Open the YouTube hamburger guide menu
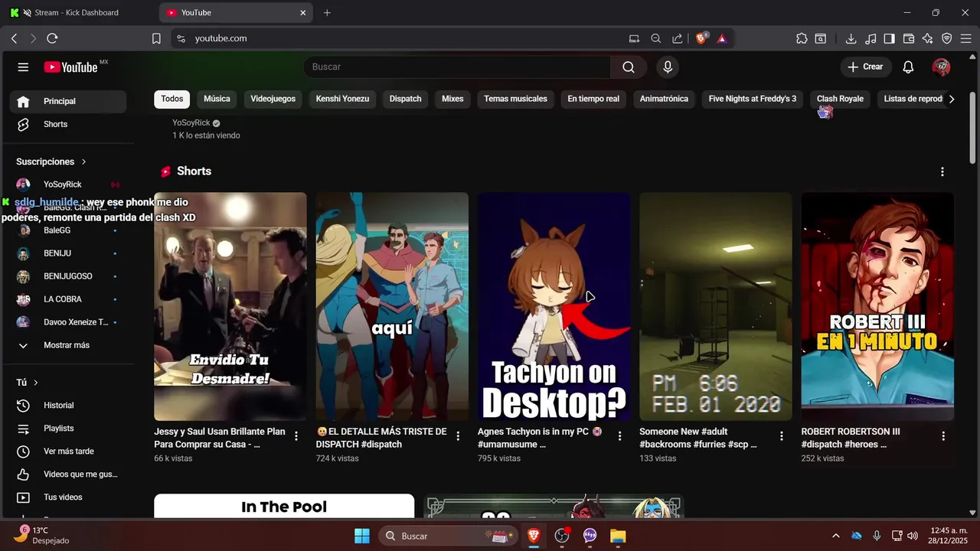 pyautogui.click(x=23, y=67)
